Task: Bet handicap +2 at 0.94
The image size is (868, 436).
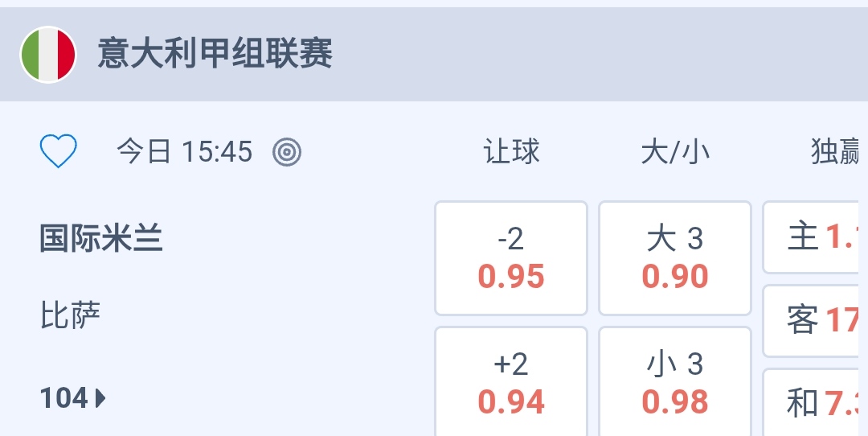Action: [511, 383]
